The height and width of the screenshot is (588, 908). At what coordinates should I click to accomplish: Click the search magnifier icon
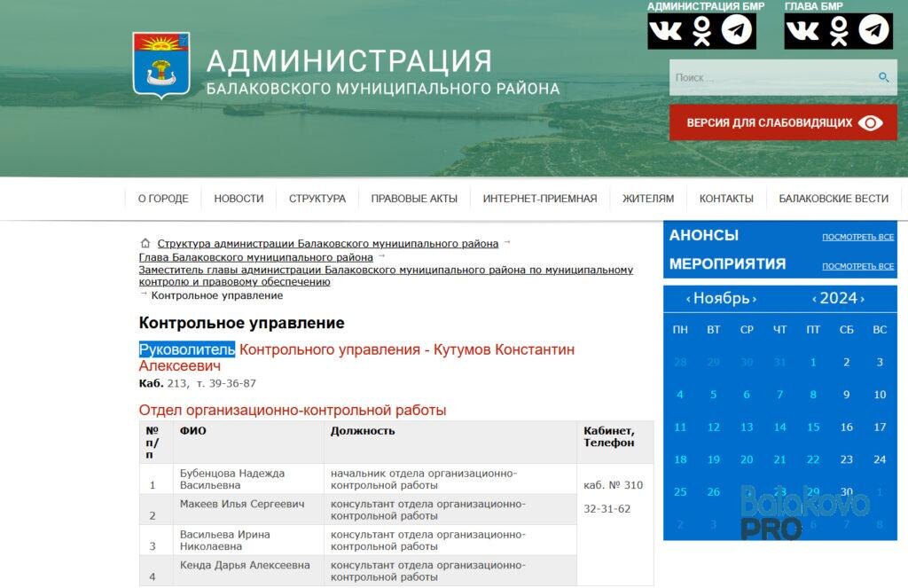[x=883, y=77]
